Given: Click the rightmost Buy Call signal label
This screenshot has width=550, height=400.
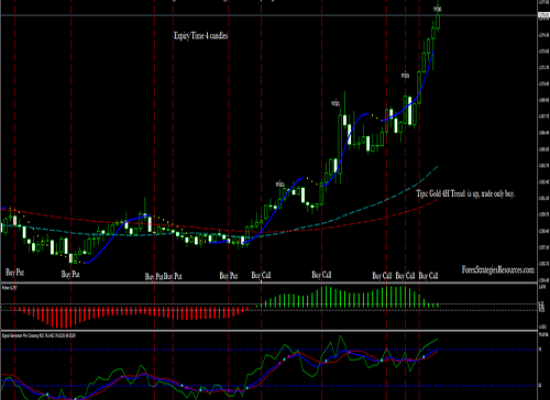Looking at the screenshot, I should tap(428, 276).
